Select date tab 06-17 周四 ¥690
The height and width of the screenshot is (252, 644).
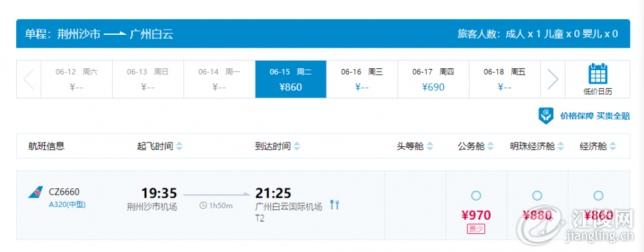click(x=433, y=79)
